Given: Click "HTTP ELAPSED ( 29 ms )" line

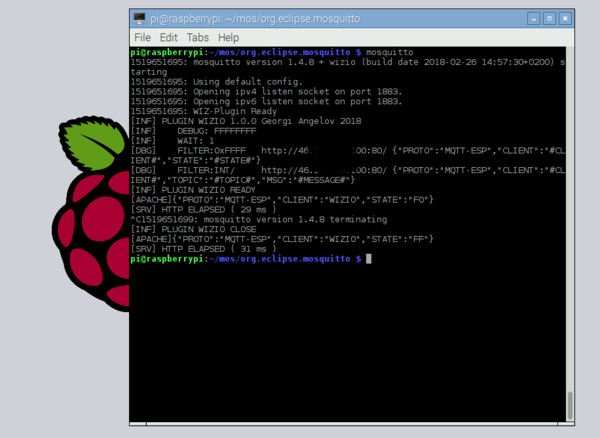Looking at the screenshot, I should coord(203,210).
